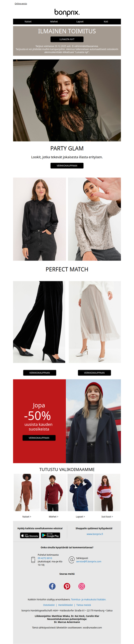Open the Miehet navigation tab
This screenshot has width=134, height=644.
pyautogui.click(x=54, y=21)
